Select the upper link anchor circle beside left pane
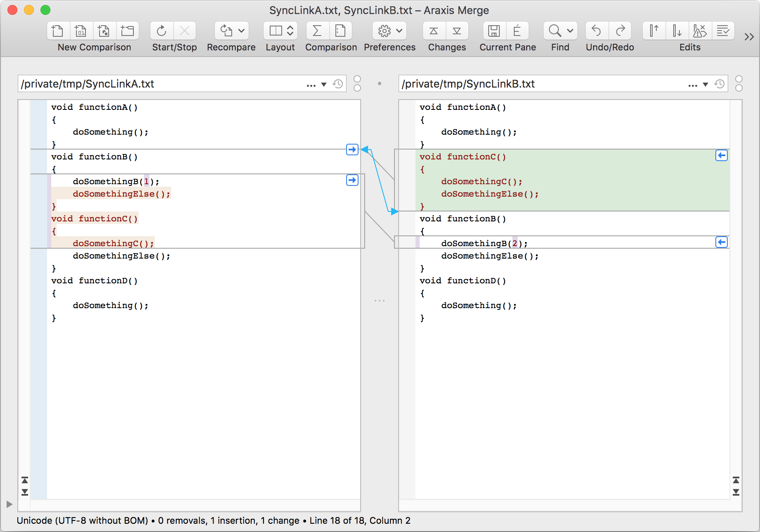The width and height of the screenshot is (760, 532). pos(357,78)
